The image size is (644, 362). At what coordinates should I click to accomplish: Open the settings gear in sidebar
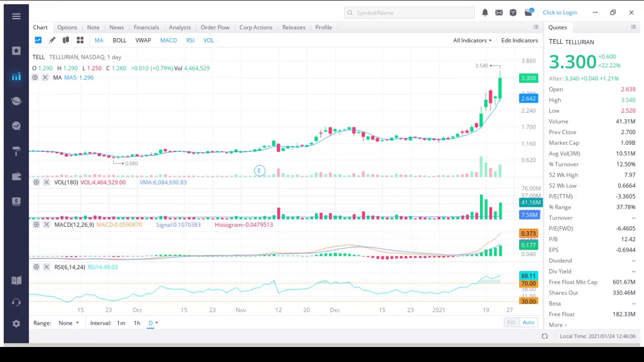tap(16, 324)
